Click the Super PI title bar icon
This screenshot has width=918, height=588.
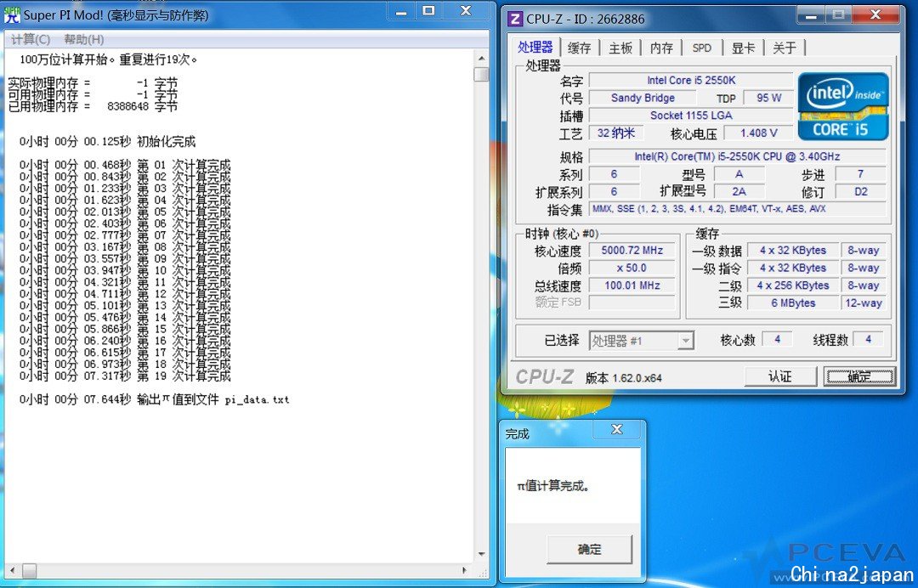(x=12, y=14)
